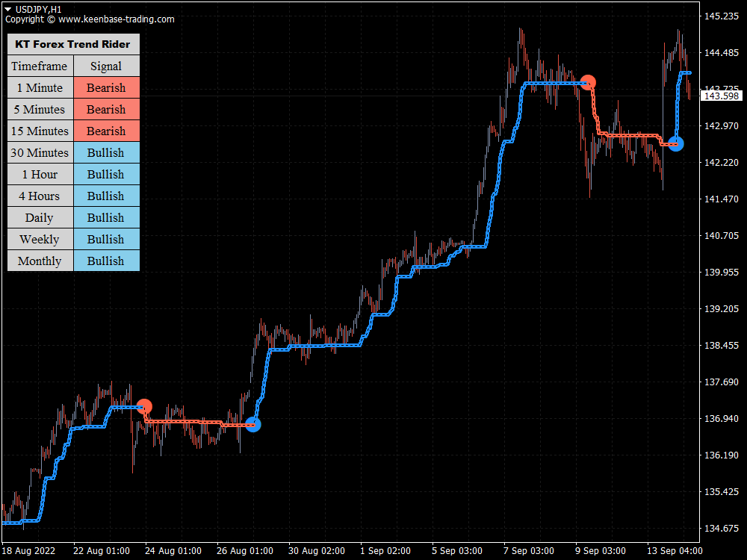Select the 30 Minutes timeframe cell
Image resolution: width=747 pixels, height=560 pixels.
(x=40, y=152)
